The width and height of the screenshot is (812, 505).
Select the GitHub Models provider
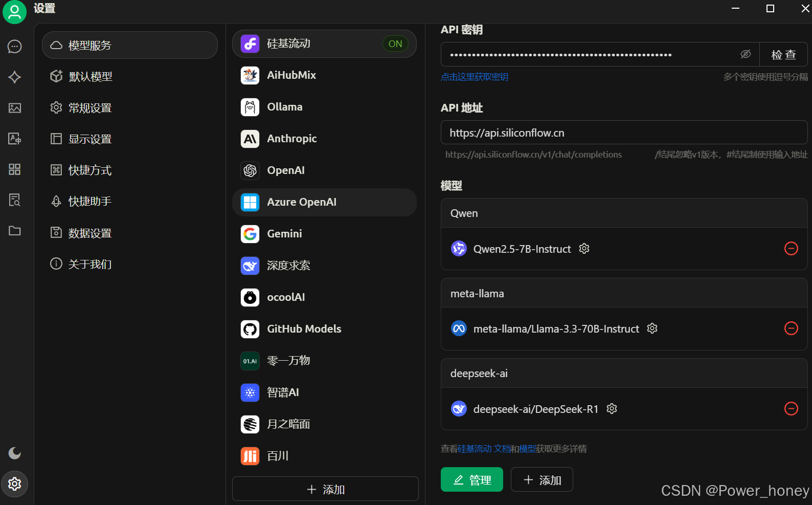324,330
